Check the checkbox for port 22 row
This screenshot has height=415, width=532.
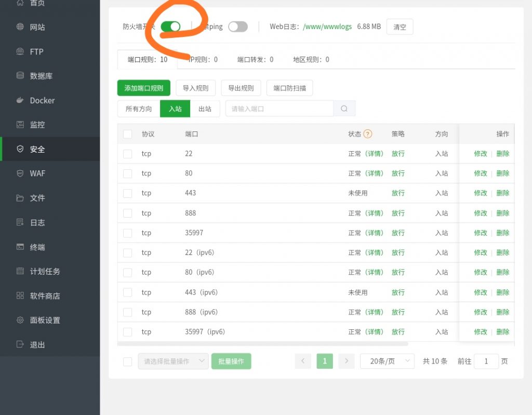coord(127,154)
